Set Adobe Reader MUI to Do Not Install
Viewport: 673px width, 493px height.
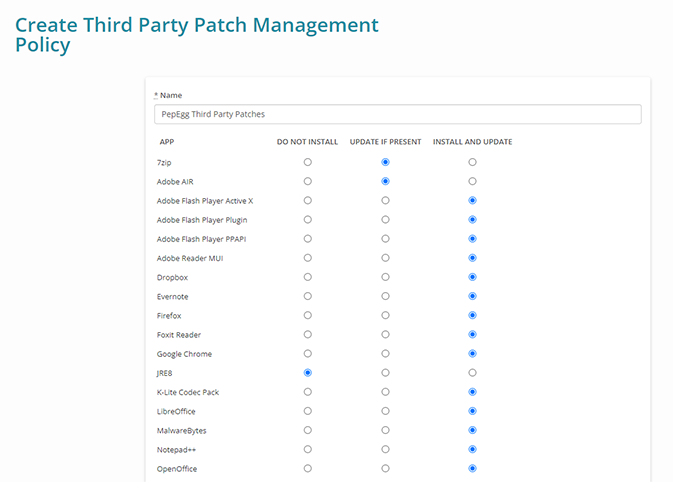[x=308, y=258]
